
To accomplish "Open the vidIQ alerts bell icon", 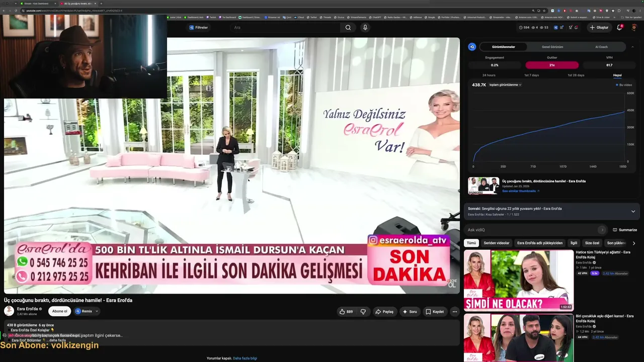I will 577,28.
